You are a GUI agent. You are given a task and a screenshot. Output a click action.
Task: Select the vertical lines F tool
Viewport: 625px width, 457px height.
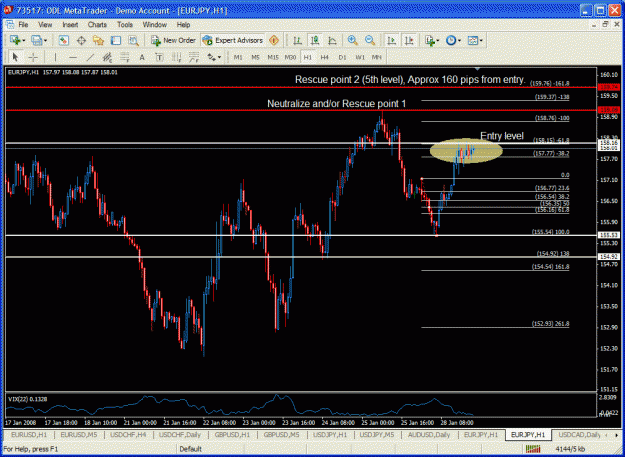tap(177, 58)
